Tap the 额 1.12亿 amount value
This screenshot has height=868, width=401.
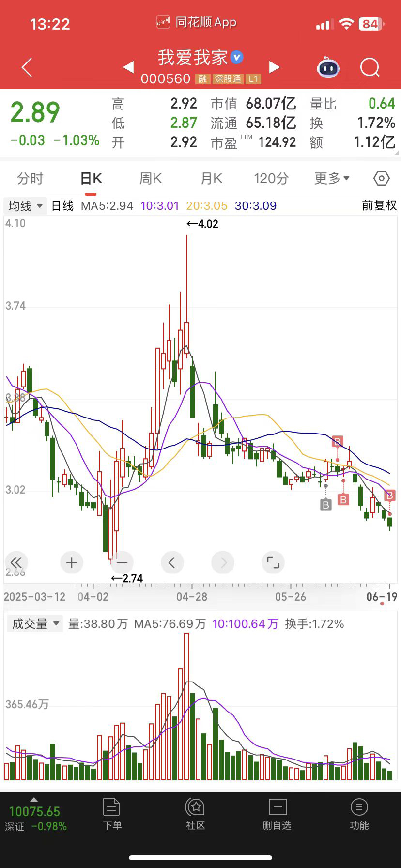(374, 142)
